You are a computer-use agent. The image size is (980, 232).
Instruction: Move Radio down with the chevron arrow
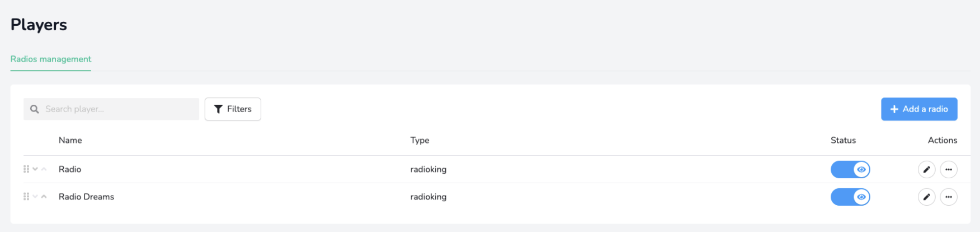35,169
